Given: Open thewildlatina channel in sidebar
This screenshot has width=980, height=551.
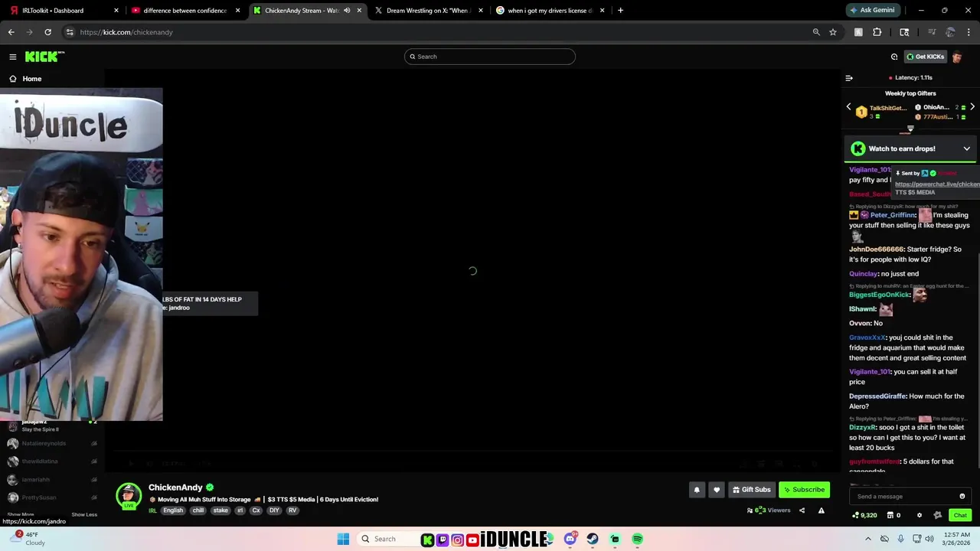Looking at the screenshot, I should pyautogui.click(x=39, y=461).
